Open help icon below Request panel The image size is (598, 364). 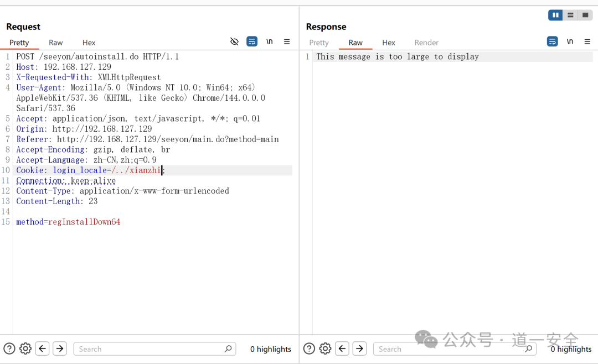coord(9,349)
